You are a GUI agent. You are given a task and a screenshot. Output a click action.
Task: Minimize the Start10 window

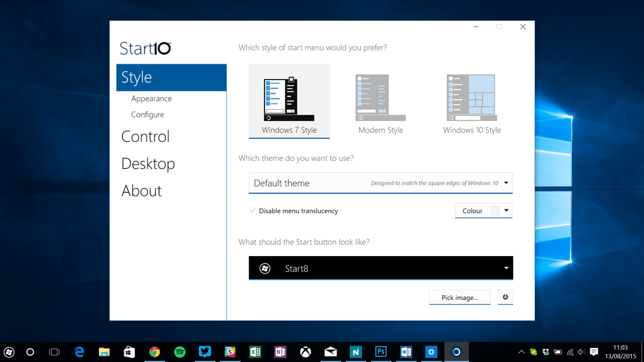click(x=476, y=26)
